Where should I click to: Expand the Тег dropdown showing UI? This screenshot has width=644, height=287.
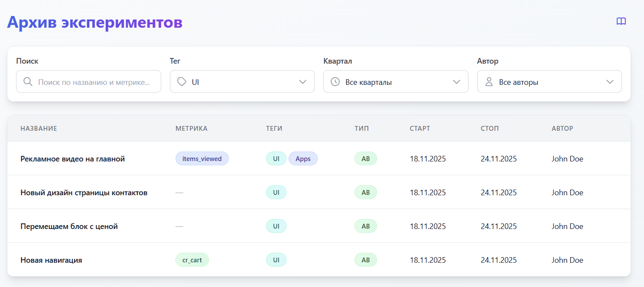[x=302, y=81]
